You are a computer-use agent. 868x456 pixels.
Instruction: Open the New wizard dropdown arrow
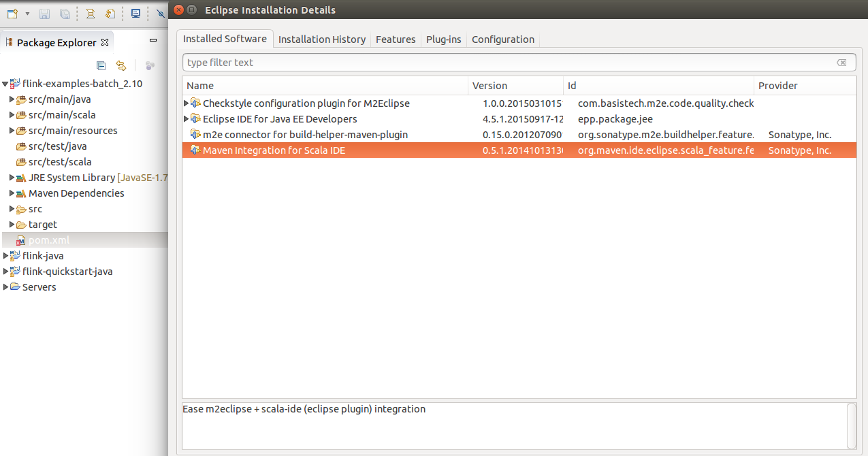[27, 14]
